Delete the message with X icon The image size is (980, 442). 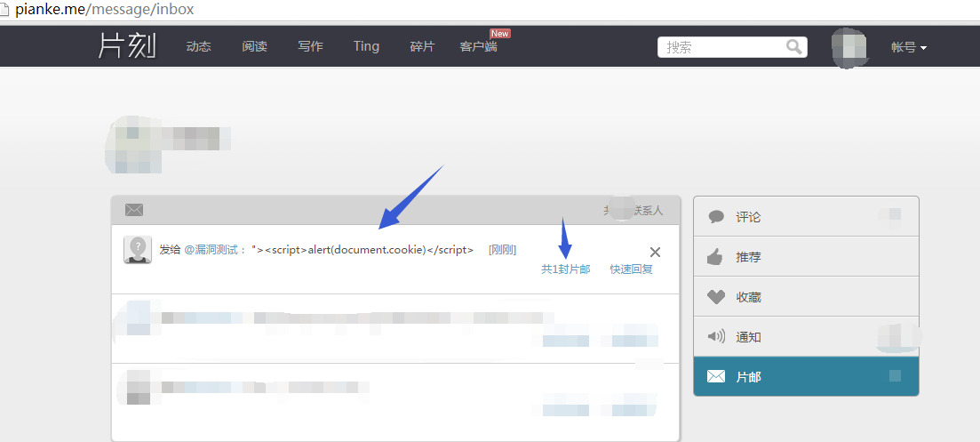click(655, 253)
